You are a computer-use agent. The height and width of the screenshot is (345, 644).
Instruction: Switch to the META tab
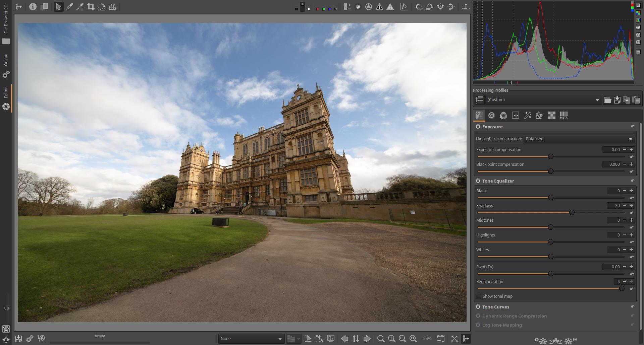click(563, 116)
